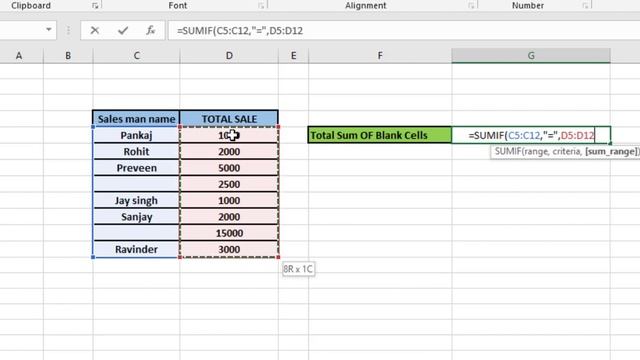The image size is (640, 360).
Task: Open Alignment group dialog launcher
Action: [x=471, y=5]
